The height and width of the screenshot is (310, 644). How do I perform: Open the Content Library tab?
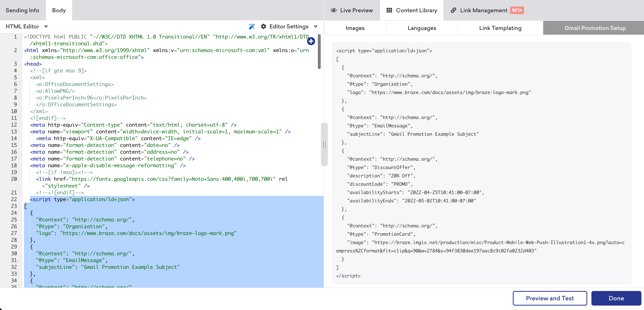tap(412, 10)
